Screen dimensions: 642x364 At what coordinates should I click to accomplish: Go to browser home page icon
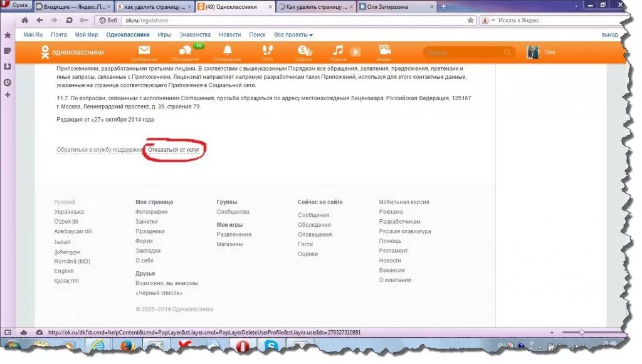click(x=24, y=20)
